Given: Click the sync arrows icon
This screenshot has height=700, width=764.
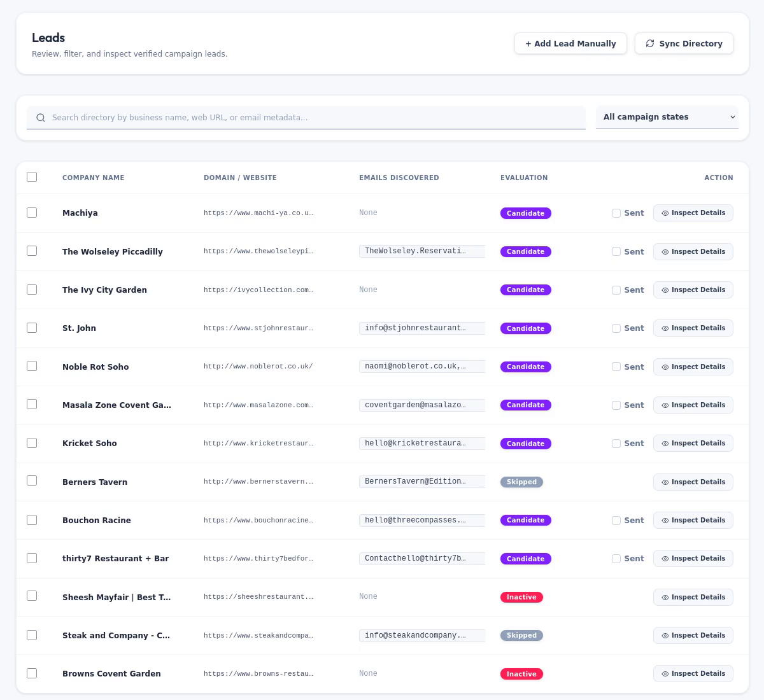Looking at the screenshot, I should pyautogui.click(x=650, y=43).
